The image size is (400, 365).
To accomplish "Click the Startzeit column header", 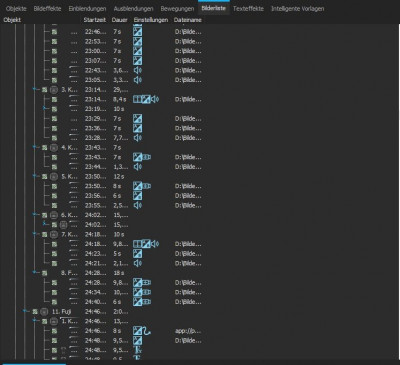I will (x=95, y=20).
